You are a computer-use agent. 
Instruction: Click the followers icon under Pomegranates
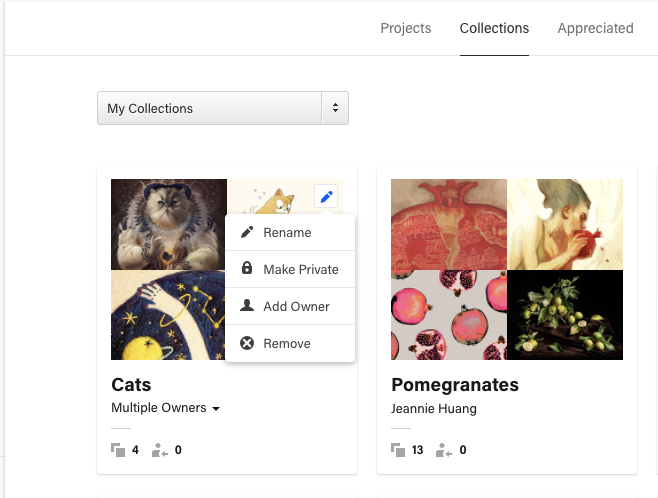click(444, 450)
